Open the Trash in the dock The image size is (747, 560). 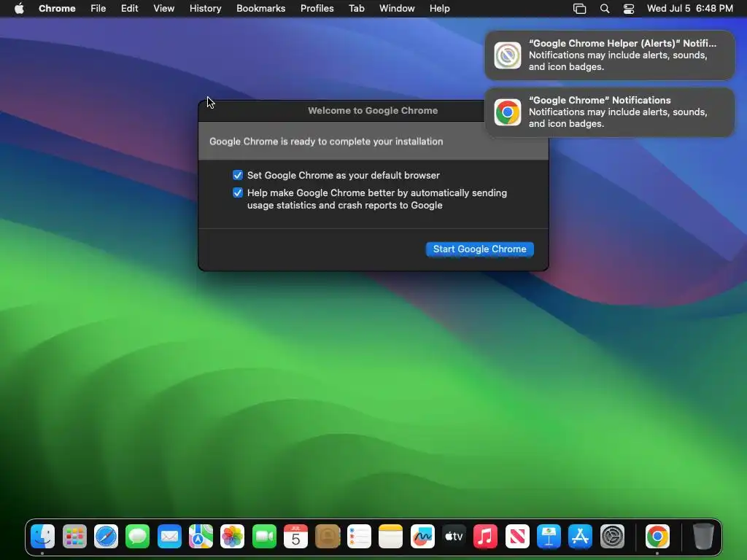click(703, 537)
